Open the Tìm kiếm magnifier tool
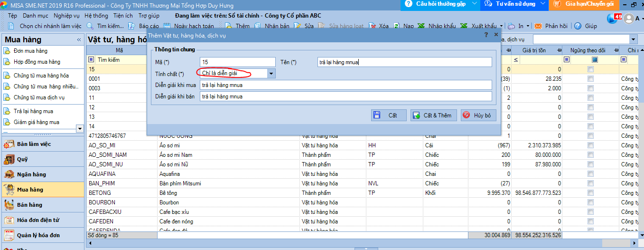Screen dimensions: 644x250 [x=90, y=26]
